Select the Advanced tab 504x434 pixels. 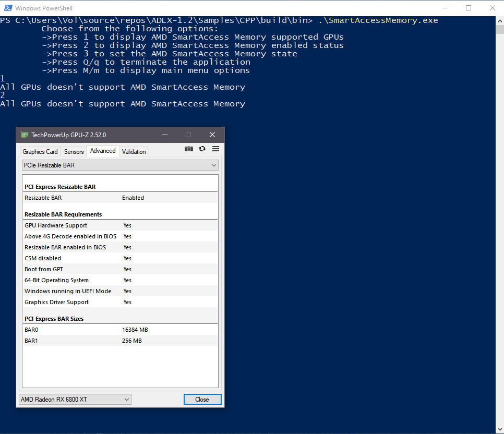pyautogui.click(x=103, y=151)
